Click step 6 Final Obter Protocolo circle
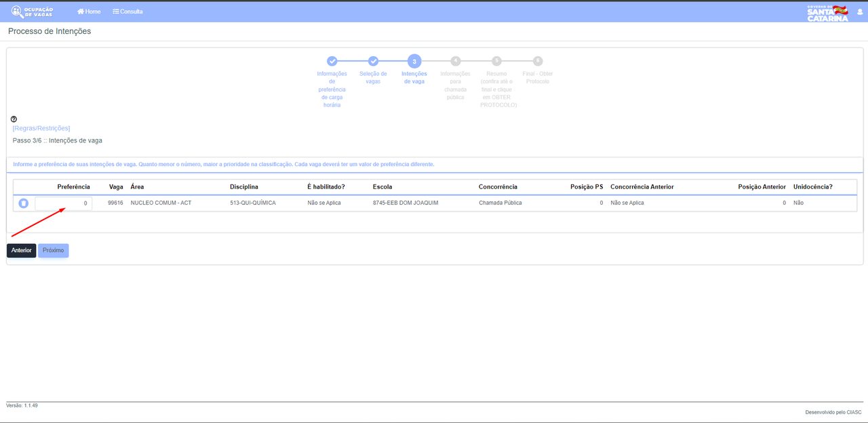Viewport: 868px width, 423px height. coord(538,61)
